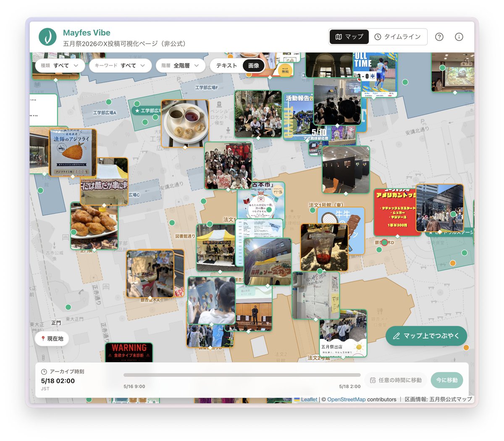The width and height of the screenshot is (504, 441).
Task: Select the テキスト display mode
Action: tap(227, 66)
